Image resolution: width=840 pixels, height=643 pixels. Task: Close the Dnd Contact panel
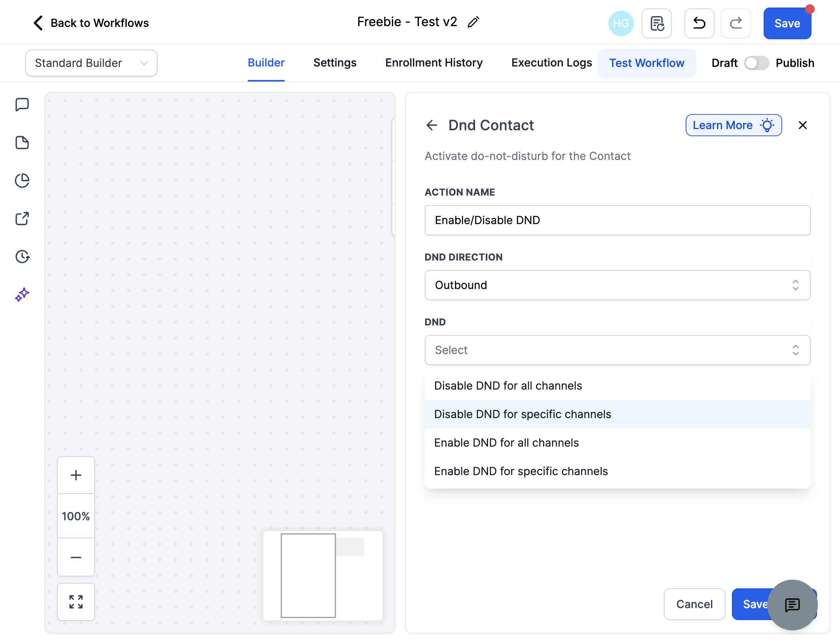click(x=803, y=125)
